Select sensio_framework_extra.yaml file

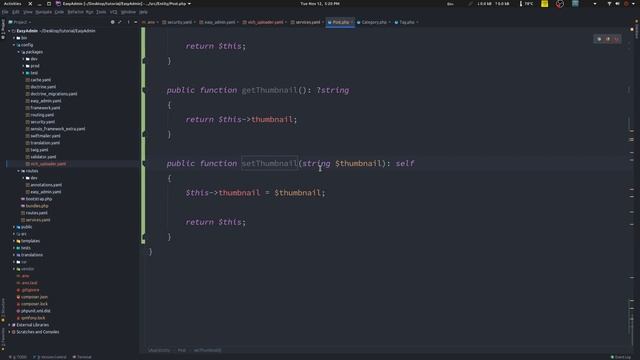click(58, 129)
